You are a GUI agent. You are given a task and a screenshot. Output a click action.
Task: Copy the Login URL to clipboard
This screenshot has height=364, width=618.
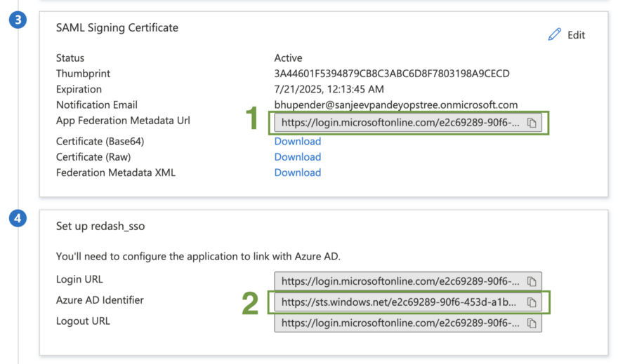(532, 281)
